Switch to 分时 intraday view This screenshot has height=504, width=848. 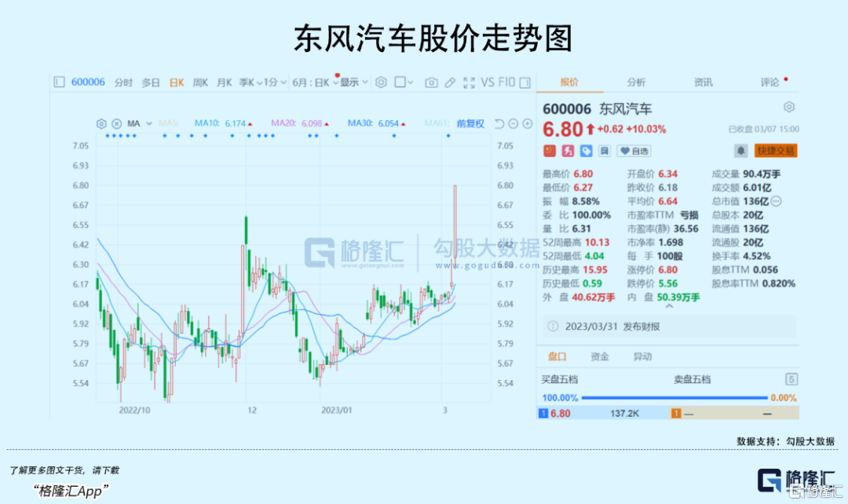(123, 82)
